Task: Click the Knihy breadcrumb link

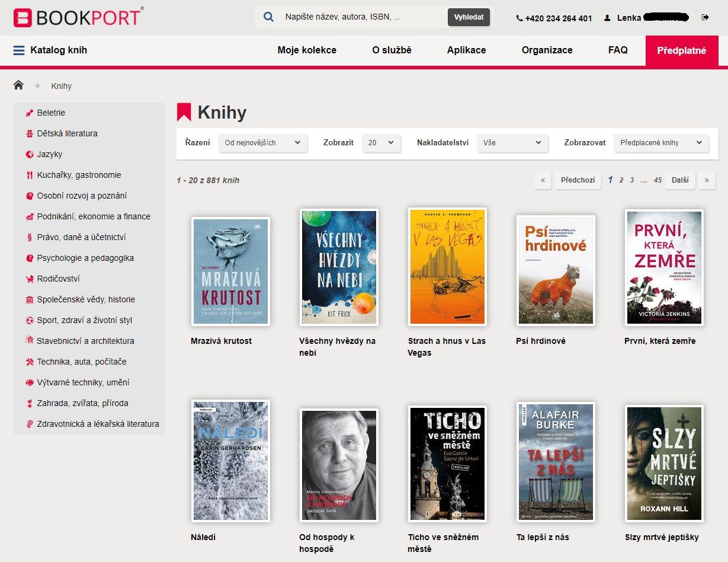Action: (x=62, y=86)
